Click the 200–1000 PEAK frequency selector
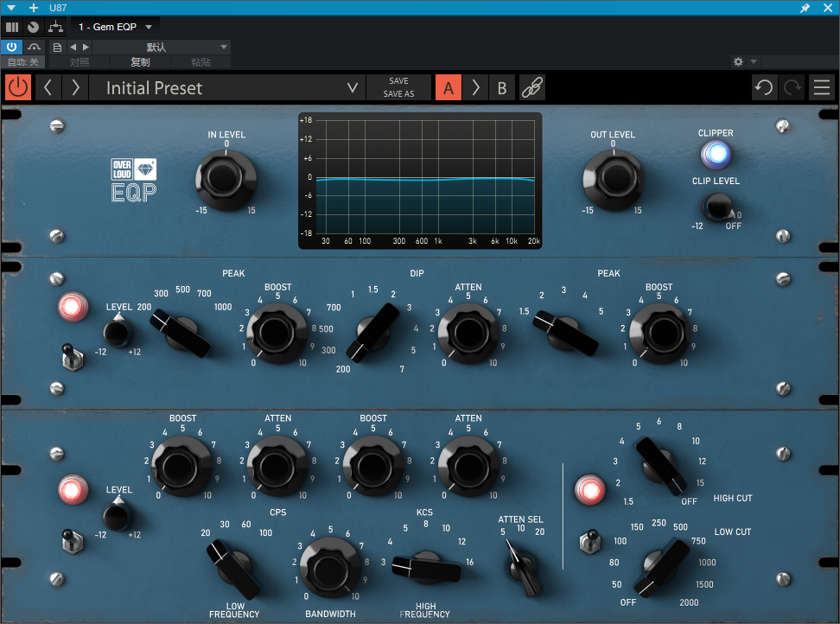This screenshot has width=840, height=624. click(181, 334)
